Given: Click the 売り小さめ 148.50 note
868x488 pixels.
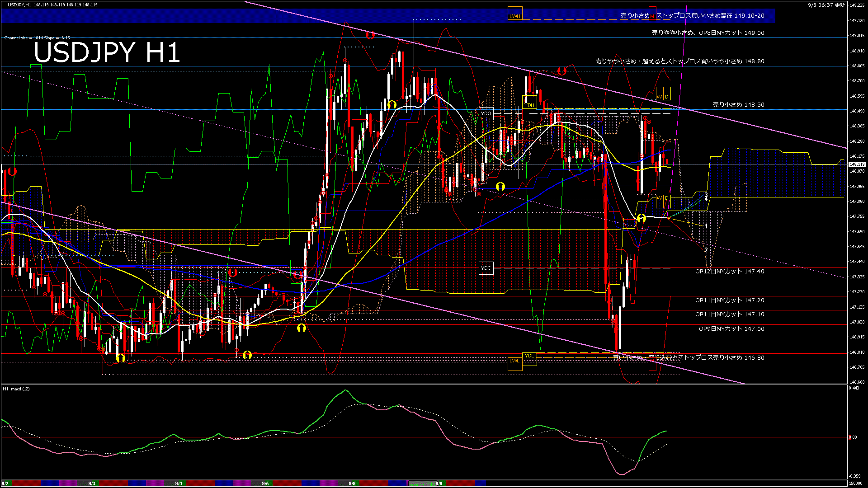Looking at the screenshot, I should click(x=739, y=104).
